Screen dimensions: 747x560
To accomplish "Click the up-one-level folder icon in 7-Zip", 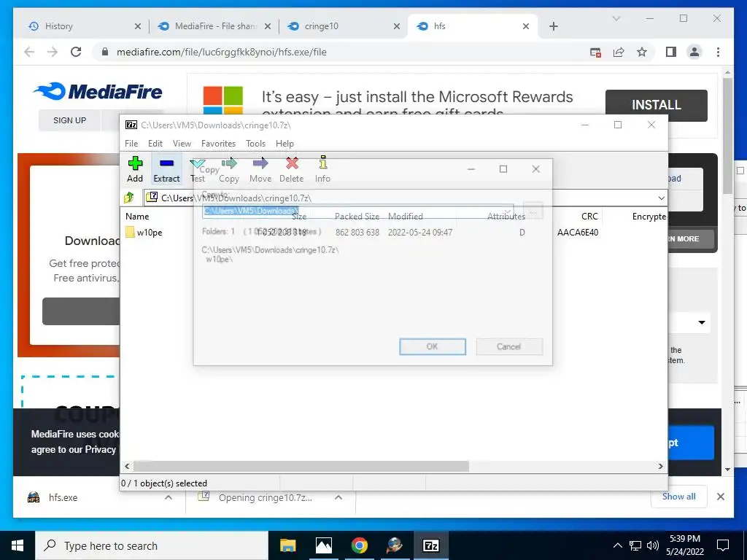I will tap(129, 197).
